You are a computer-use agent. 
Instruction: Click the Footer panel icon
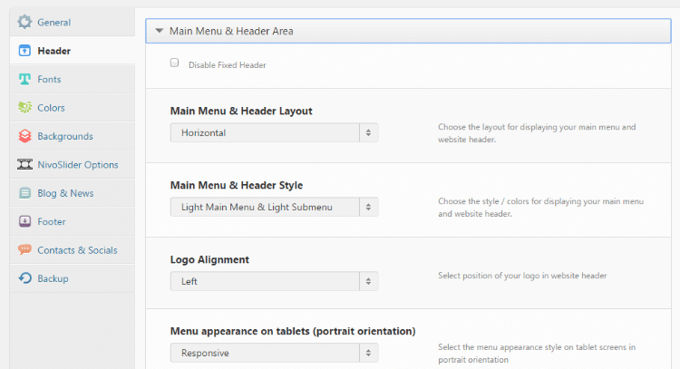tap(25, 221)
